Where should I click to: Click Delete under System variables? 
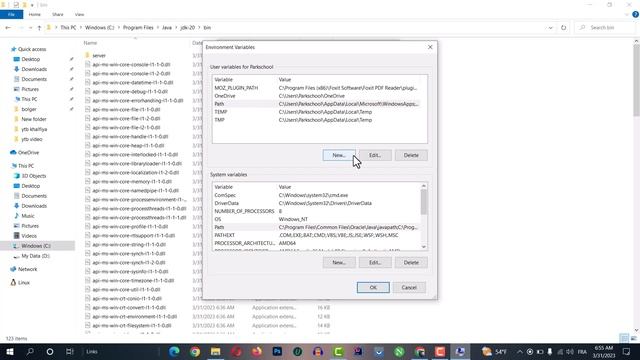(411, 262)
